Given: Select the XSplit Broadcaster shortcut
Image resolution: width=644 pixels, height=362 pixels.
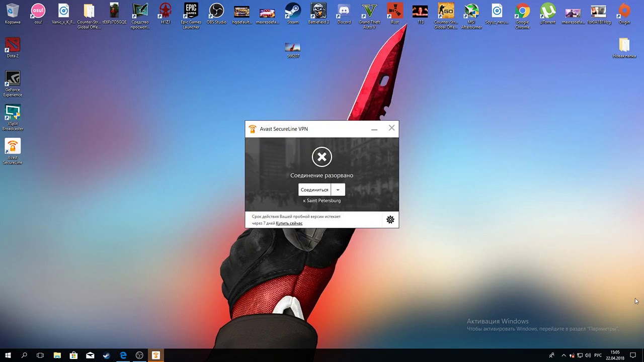Looking at the screenshot, I should pyautogui.click(x=13, y=118).
